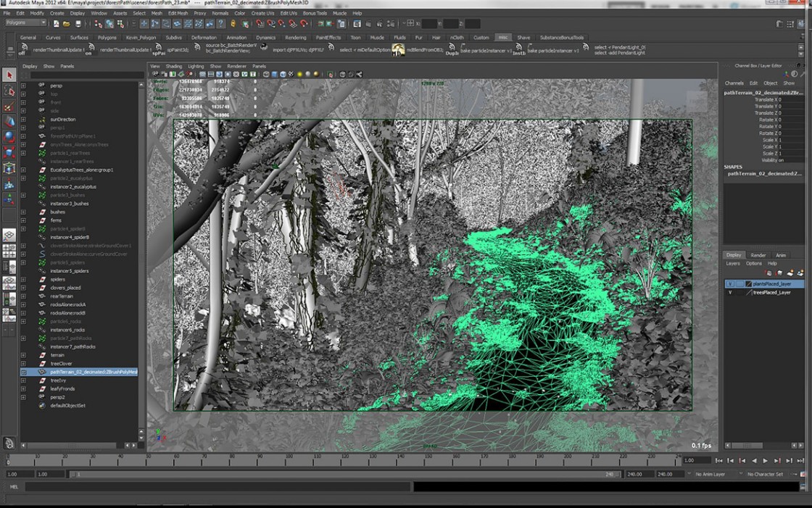Open the Create UVs menu
Screen dimensions: 812x508
(262, 13)
